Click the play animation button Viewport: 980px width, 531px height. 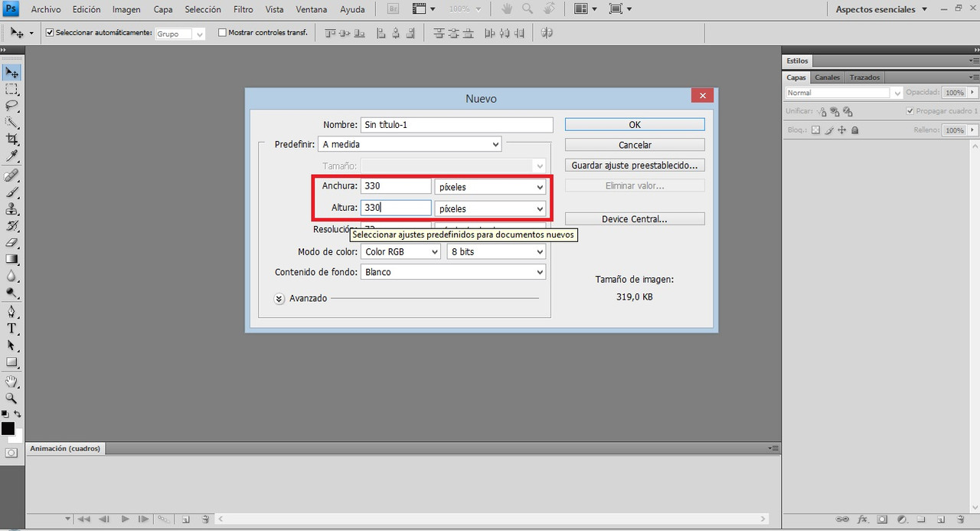(126, 519)
